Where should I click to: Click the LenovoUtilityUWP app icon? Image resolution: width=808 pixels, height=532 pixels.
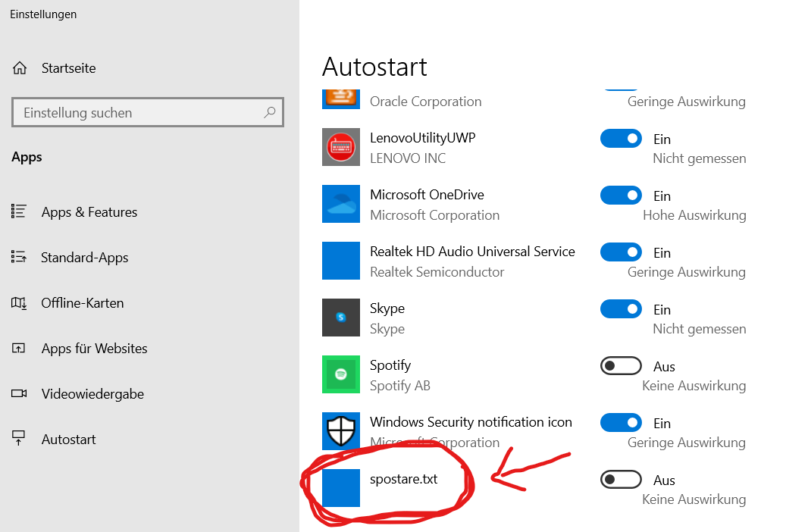[341, 147]
